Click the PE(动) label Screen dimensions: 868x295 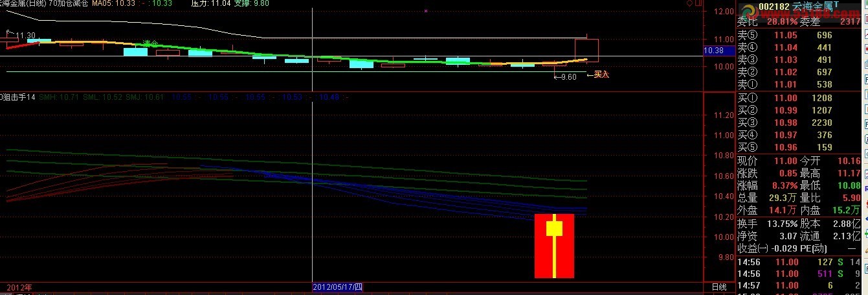(x=815, y=248)
